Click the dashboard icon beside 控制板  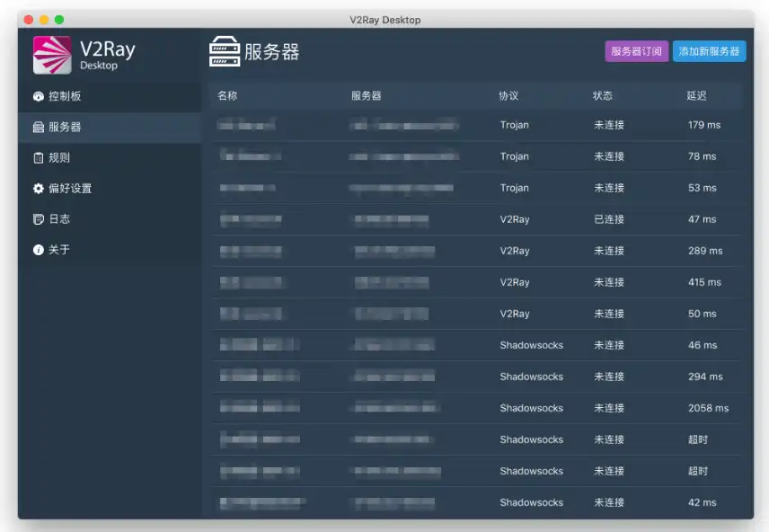pyautogui.click(x=39, y=96)
